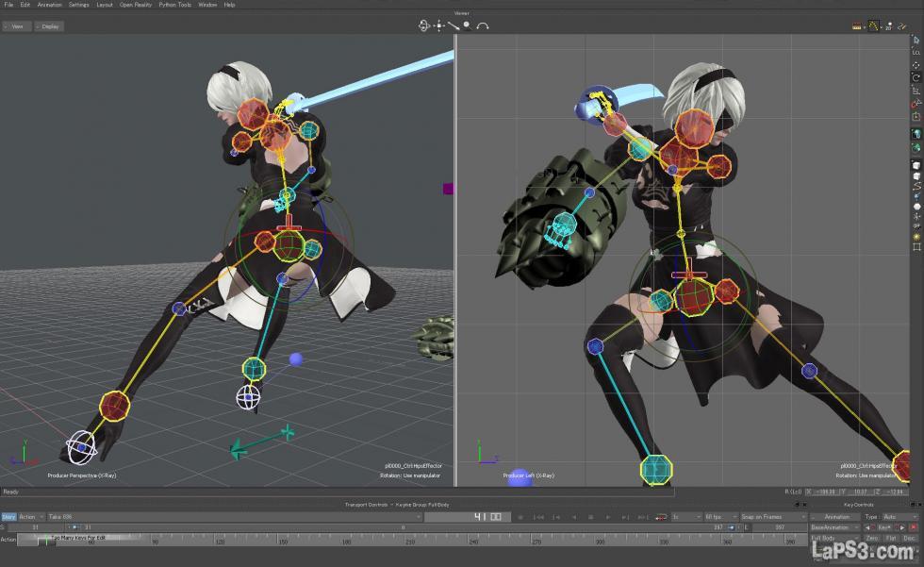924x567 pixels.
Task: Click the Rotate tool in right toolbar
Action: click(x=916, y=77)
